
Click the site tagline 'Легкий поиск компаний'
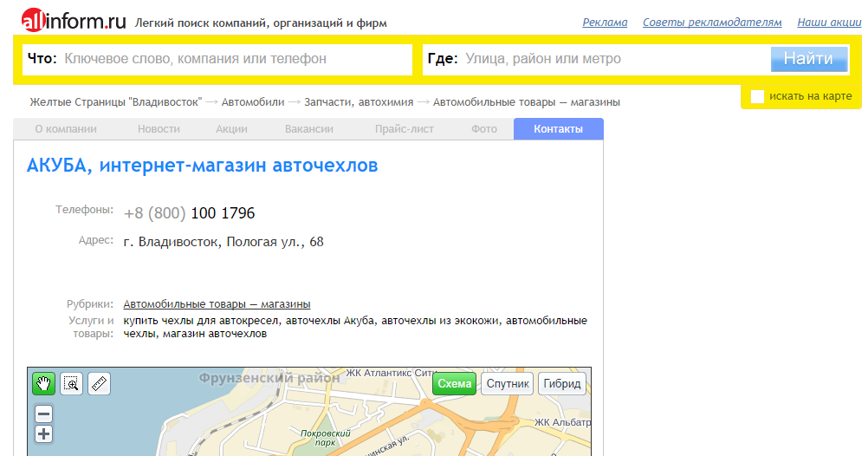[x=201, y=23]
